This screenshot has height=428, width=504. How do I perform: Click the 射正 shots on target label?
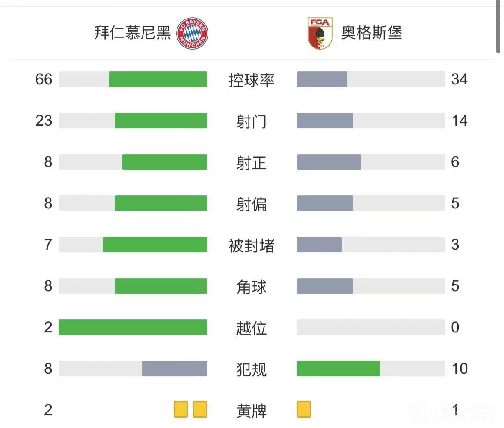(252, 163)
